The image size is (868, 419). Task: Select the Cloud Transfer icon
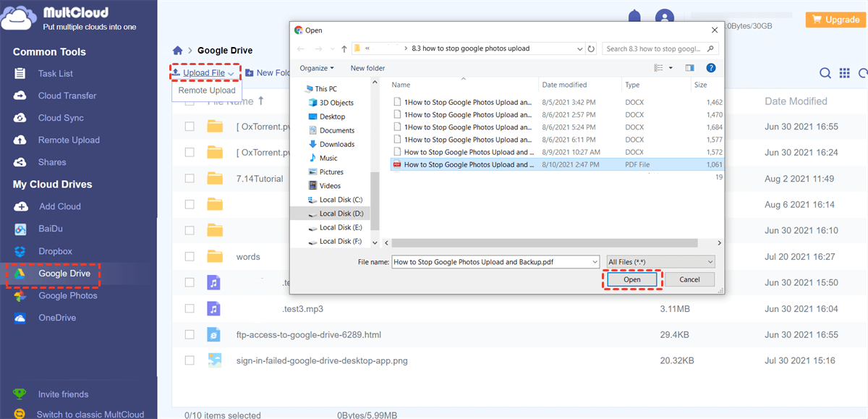point(21,96)
